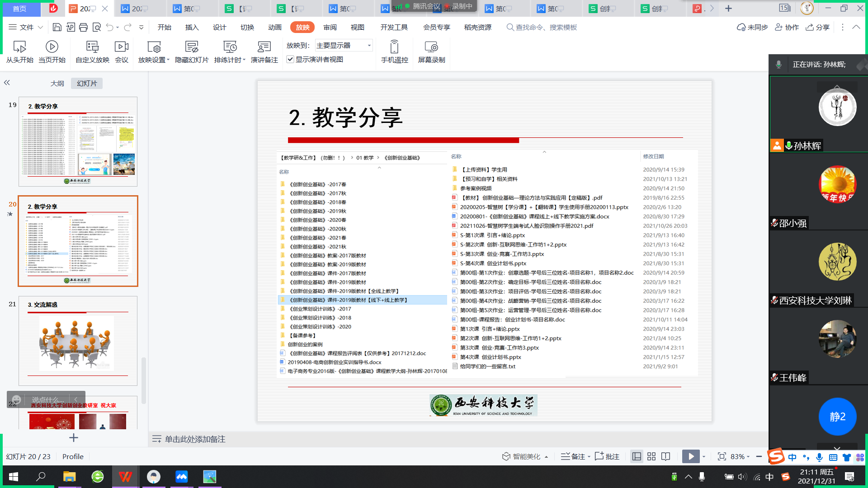Click 分享 share button
This screenshot has height=488, width=868.
817,27
